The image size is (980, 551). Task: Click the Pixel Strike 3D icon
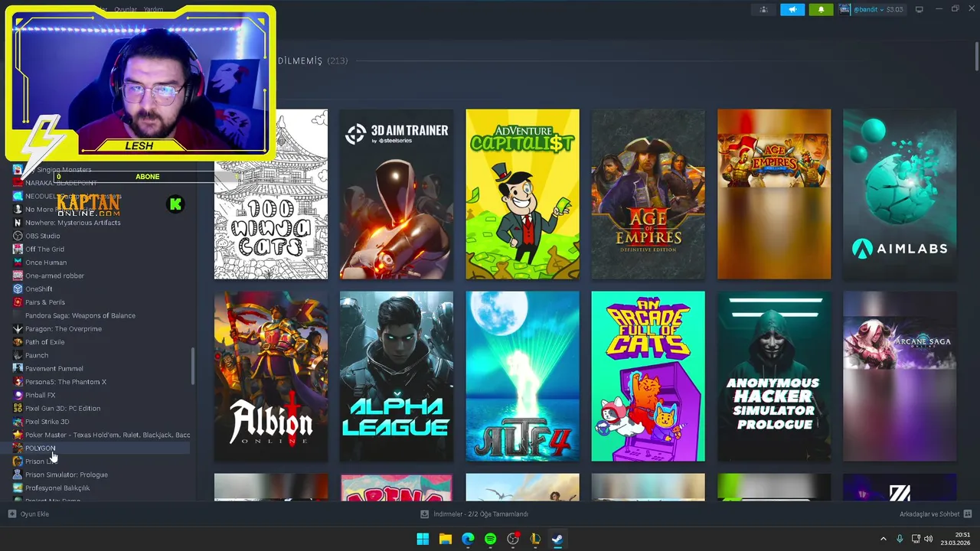pos(18,422)
